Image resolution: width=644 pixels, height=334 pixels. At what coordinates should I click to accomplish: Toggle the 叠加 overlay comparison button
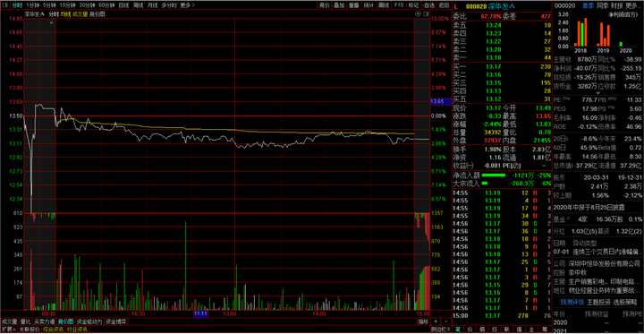tap(338, 5)
